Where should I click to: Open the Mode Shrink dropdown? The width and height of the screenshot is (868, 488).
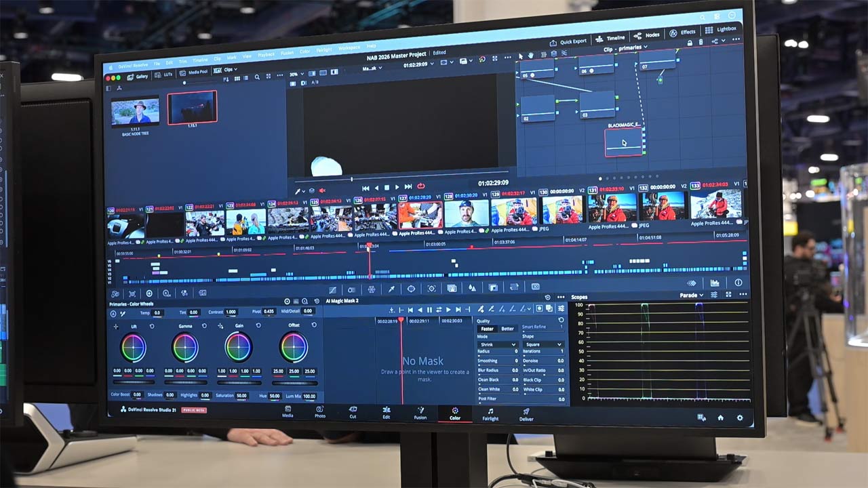(497, 344)
